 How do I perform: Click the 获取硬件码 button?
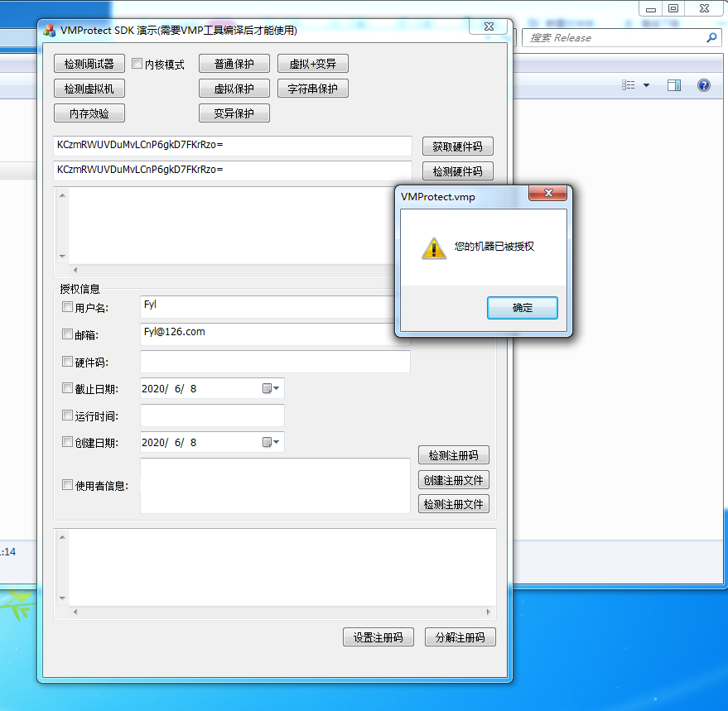point(457,147)
